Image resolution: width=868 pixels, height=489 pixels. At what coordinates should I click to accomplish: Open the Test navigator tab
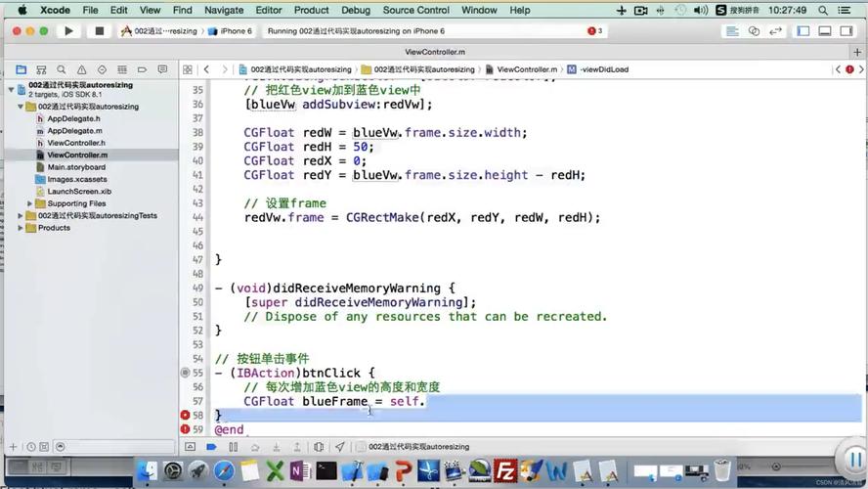pyautogui.click(x=102, y=69)
